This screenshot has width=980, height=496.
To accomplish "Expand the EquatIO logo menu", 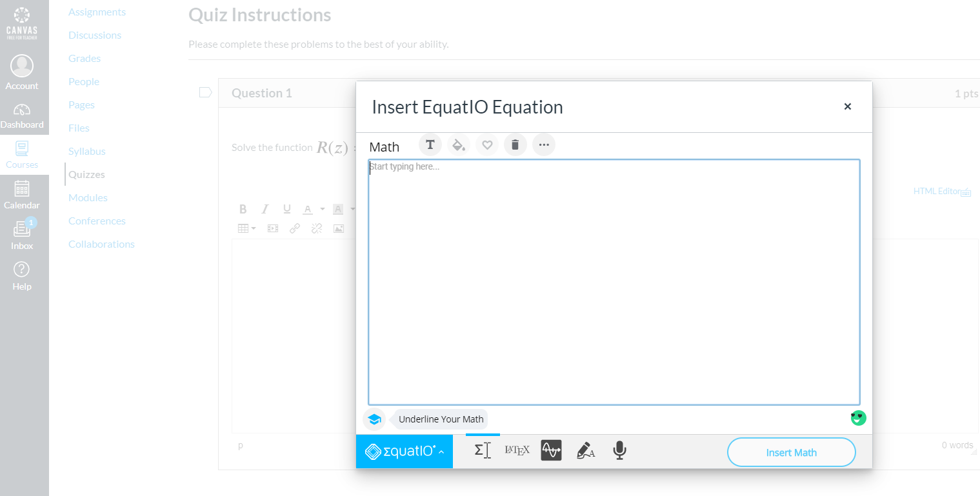I will [405, 451].
